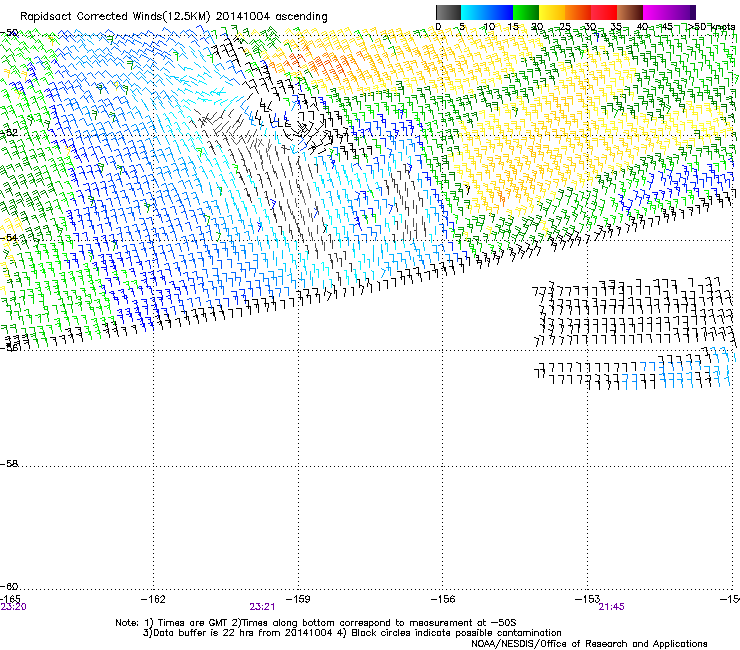Click the '10' legend scale label
Viewport: 740px width, 650px height.
(x=489, y=27)
